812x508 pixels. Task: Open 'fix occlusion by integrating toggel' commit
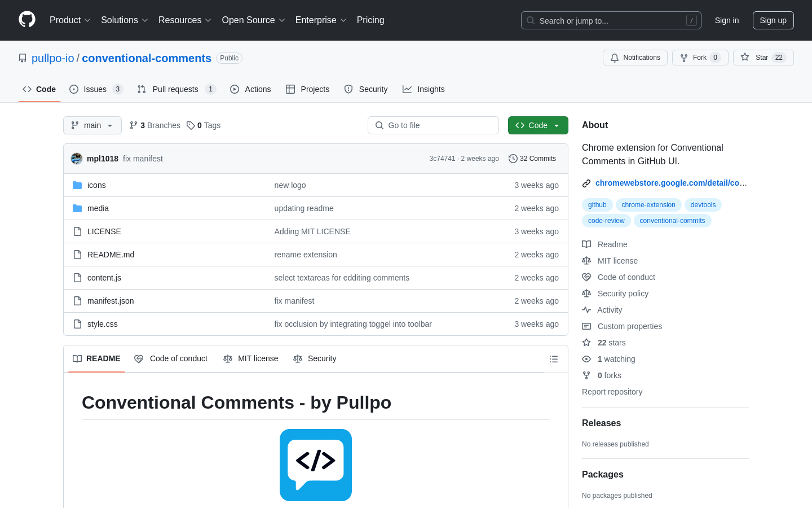[353, 324]
